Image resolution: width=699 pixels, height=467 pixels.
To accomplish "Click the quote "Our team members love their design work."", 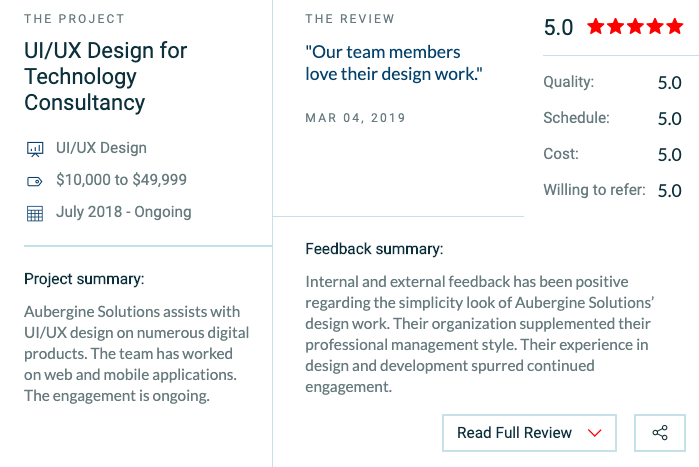I will click(x=393, y=63).
